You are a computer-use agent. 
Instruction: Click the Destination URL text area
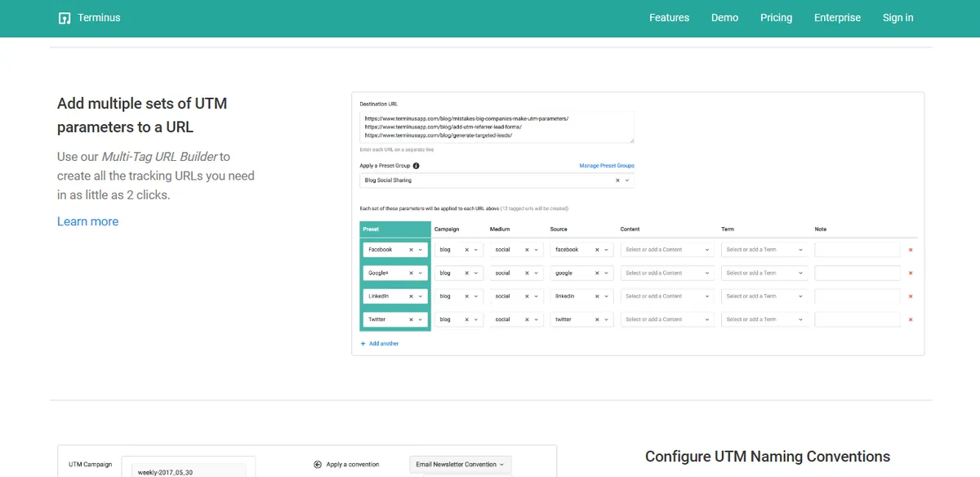click(x=497, y=127)
